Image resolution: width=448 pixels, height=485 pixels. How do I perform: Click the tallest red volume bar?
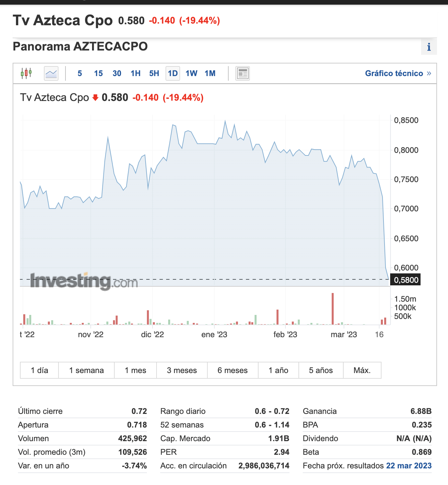pos(333,308)
